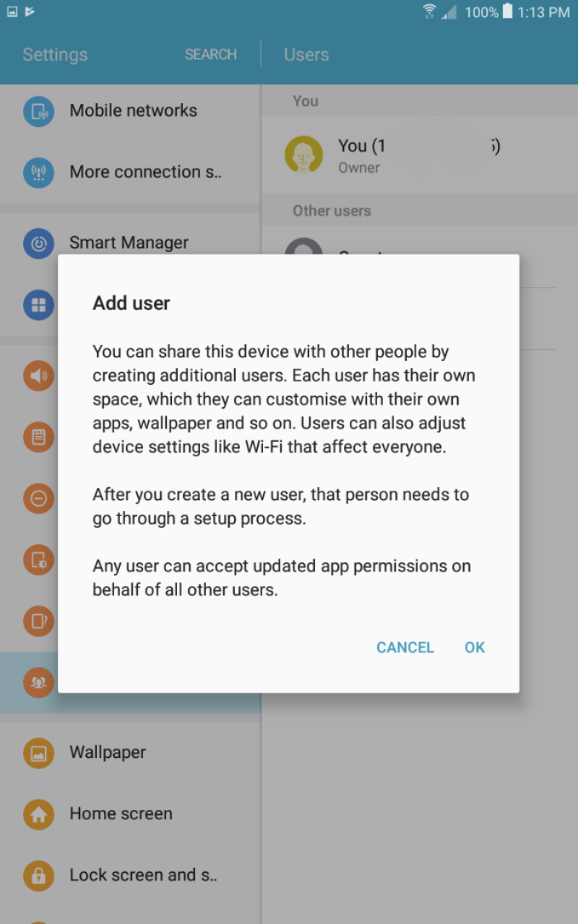The image size is (578, 924).
Task: Click CANCEL in Add user dialog
Action: tap(405, 648)
